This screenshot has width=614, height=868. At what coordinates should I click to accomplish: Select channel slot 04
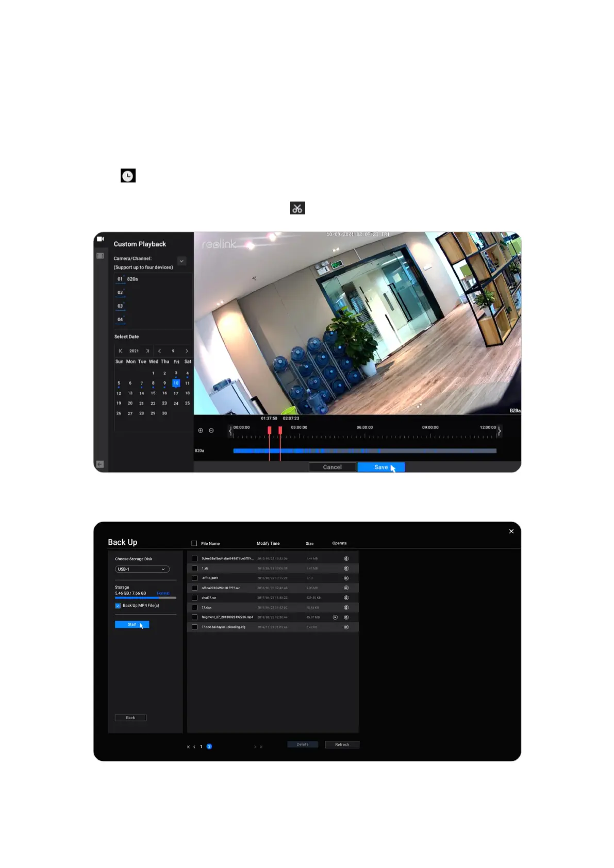pos(120,320)
